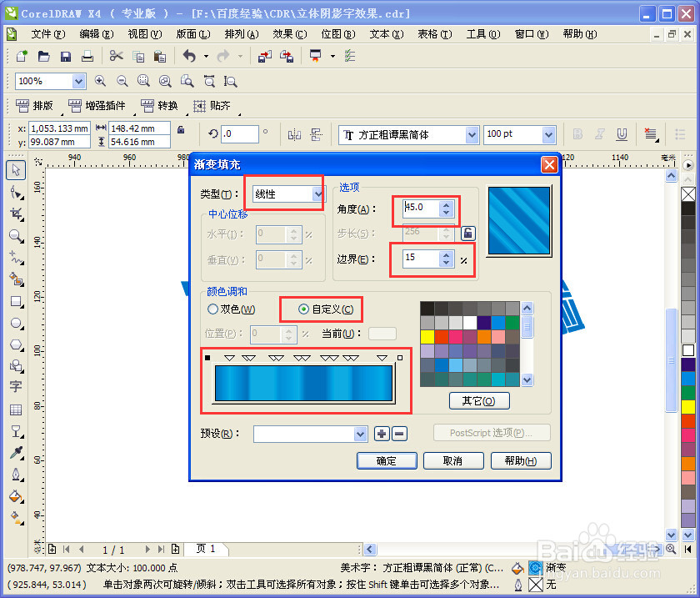700x598 pixels.
Task: Click the 帮助(H) button in dialog
Action: point(521,460)
